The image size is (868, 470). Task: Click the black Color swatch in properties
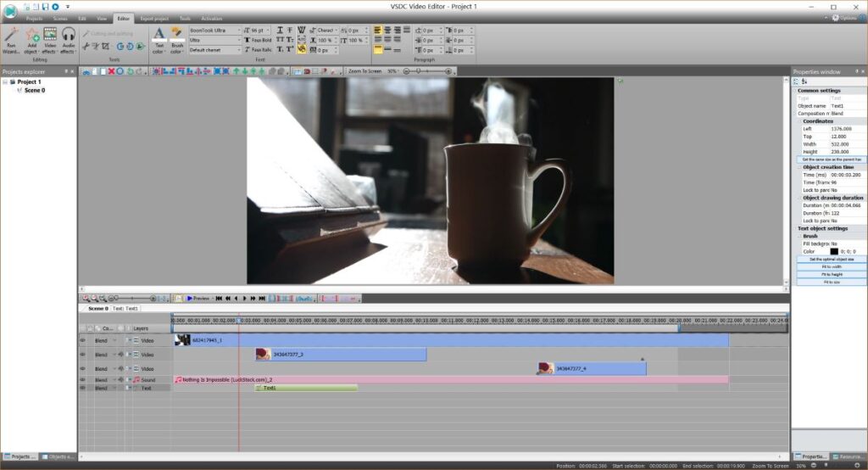[x=834, y=251]
